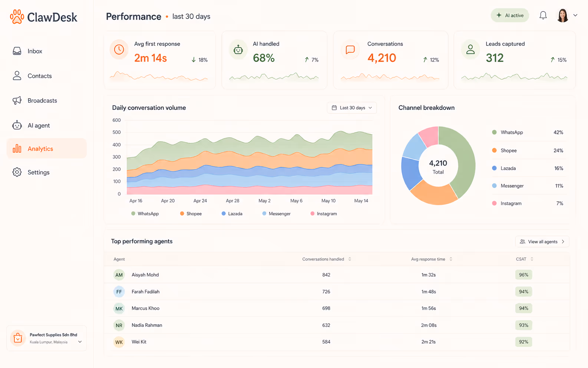Click the person icon on Leads captured
Viewport: 588px width, 368px height.
tap(470, 49)
